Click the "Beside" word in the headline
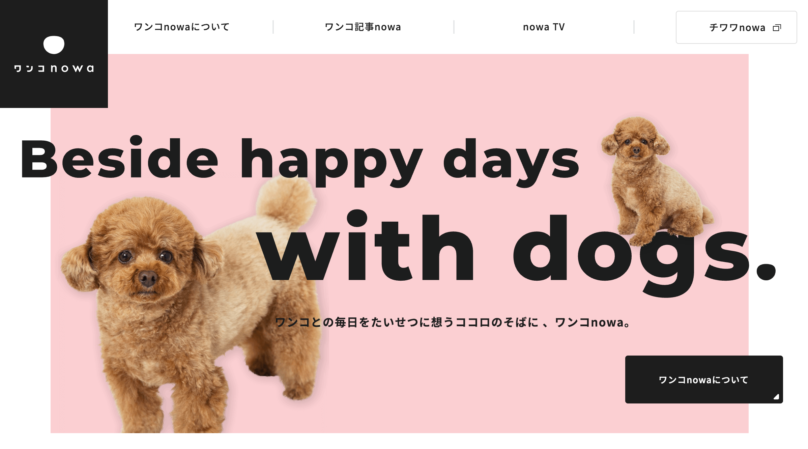Viewport: 808px width, 449px height. point(119,158)
